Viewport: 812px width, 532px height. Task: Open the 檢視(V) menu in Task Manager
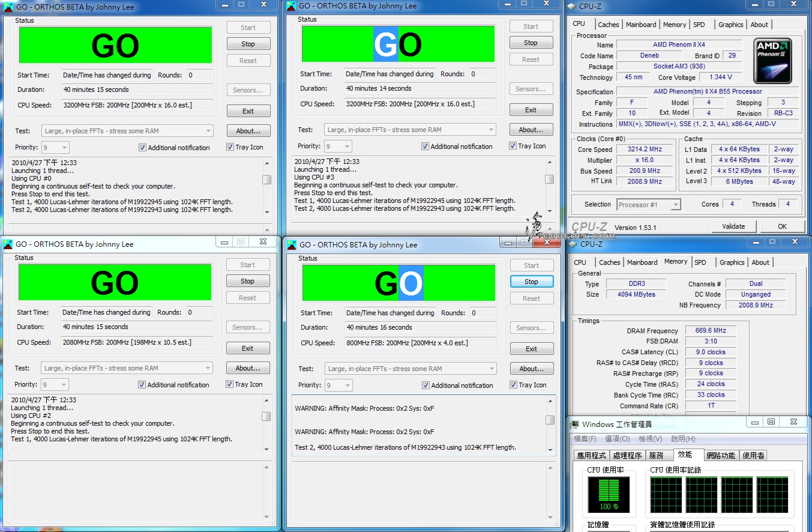[650, 439]
